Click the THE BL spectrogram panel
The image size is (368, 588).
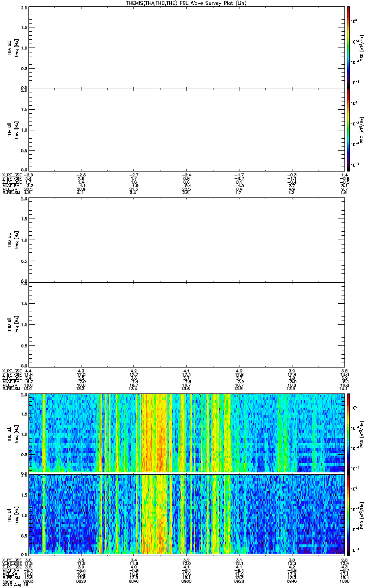(x=186, y=433)
